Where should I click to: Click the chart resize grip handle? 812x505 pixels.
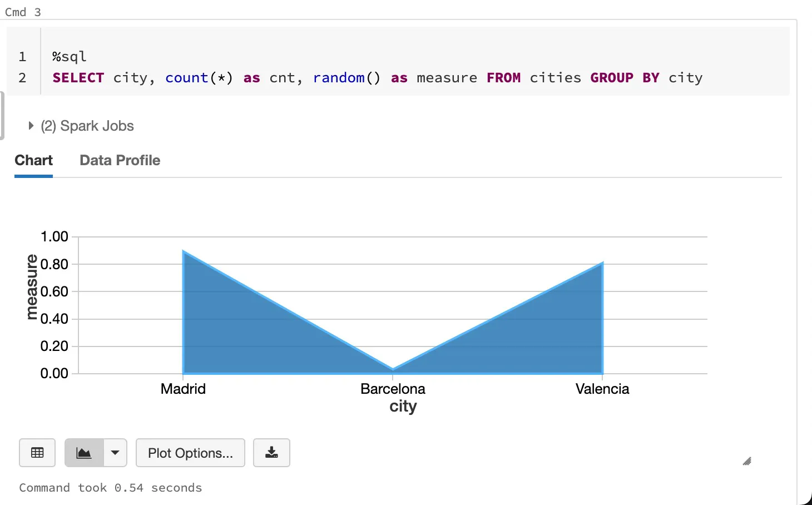(x=747, y=462)
